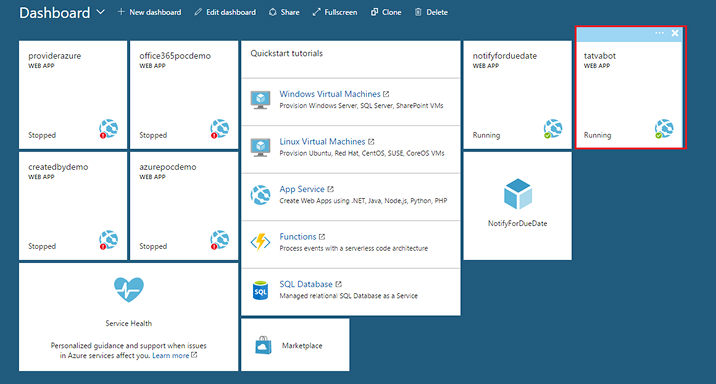Click 'Provision Ubuntu, Red Hat, CentOS' description text

pos(362,153)
